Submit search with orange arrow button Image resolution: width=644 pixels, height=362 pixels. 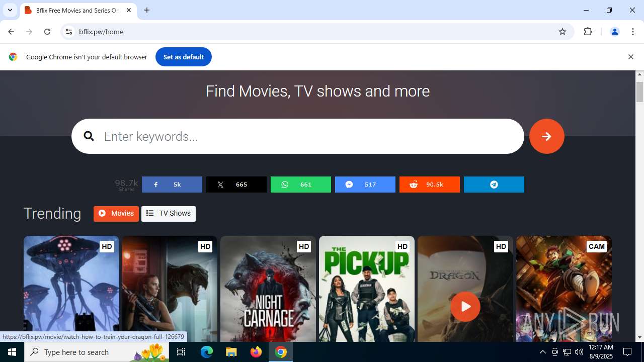tap(547, 136)
